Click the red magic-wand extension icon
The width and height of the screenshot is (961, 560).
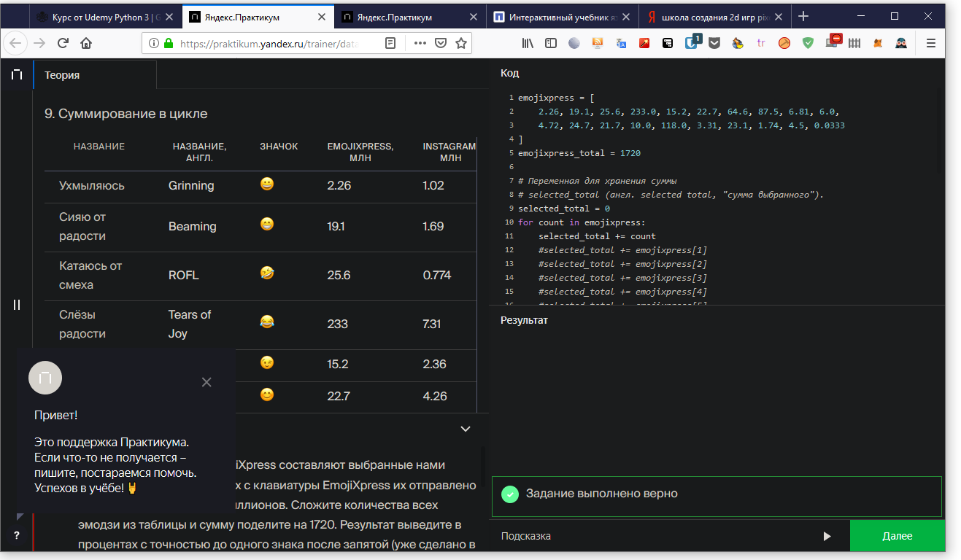[644, 43]
